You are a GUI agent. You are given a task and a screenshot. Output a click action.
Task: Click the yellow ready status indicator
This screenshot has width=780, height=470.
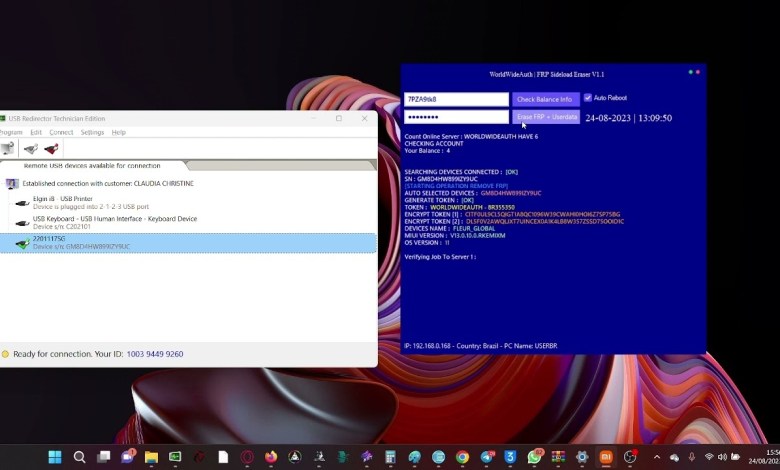pos(5,354)
